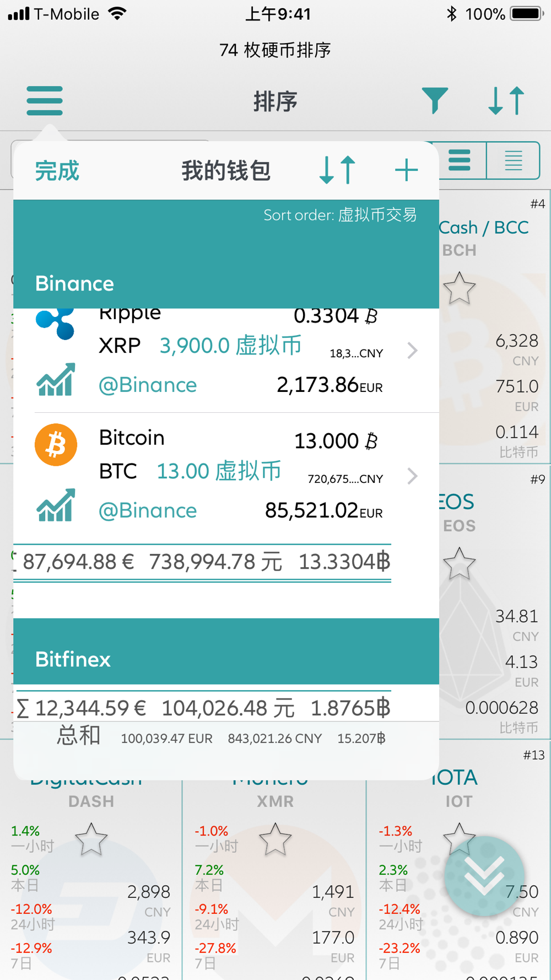The height and width of the screenshot is (980, 551).
Task: Expand Ripple XRP holding details chevron
Action: [x=412, y=351]
